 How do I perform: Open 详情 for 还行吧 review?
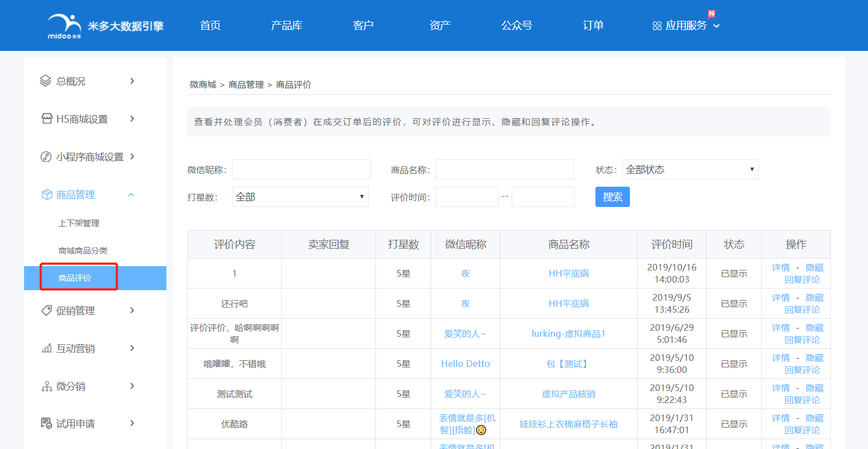(x=781, y=298)
